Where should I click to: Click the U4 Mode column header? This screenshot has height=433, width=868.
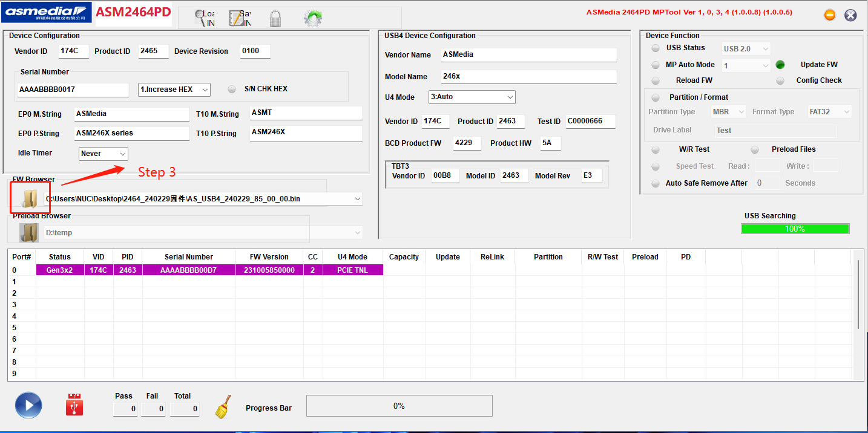pos(353,257)
